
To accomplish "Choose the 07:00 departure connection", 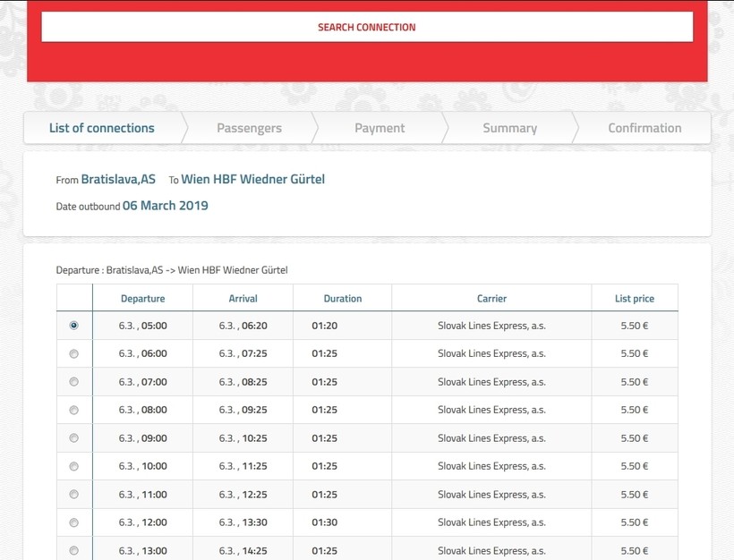I will pos(74,382).
